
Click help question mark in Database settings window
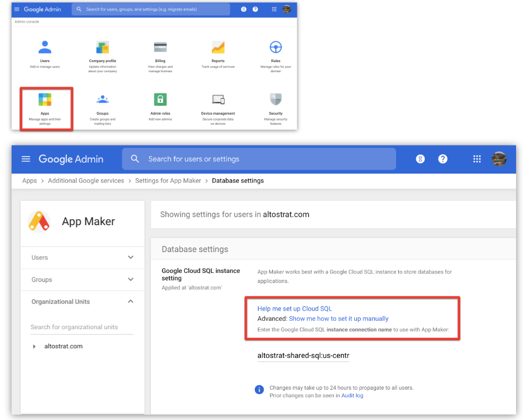(443, 159)
